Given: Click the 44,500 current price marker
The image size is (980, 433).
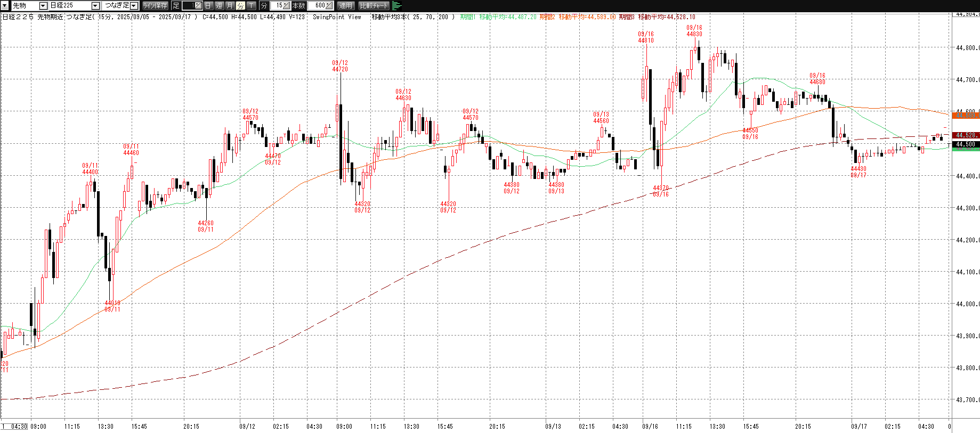Looking at the screenshot, I should [965, 144].
